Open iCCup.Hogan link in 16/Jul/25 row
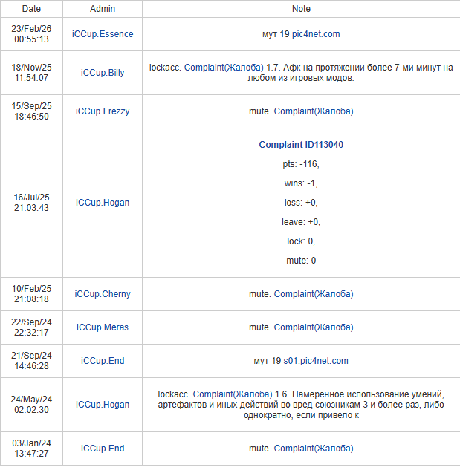460x476 pixels. pyautogui.click(x=103, y=203)
